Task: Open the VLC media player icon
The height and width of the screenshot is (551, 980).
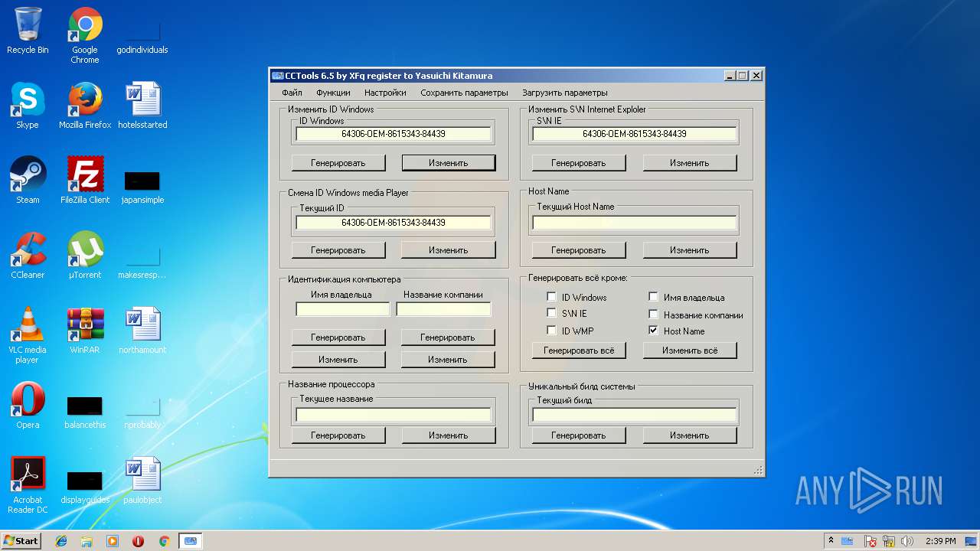Action: coord(28,335)
